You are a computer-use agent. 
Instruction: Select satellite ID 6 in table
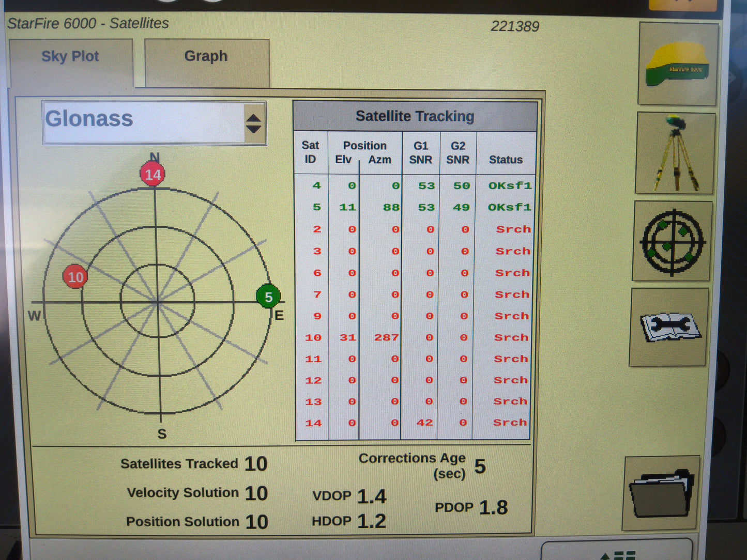tap(317, 273)
